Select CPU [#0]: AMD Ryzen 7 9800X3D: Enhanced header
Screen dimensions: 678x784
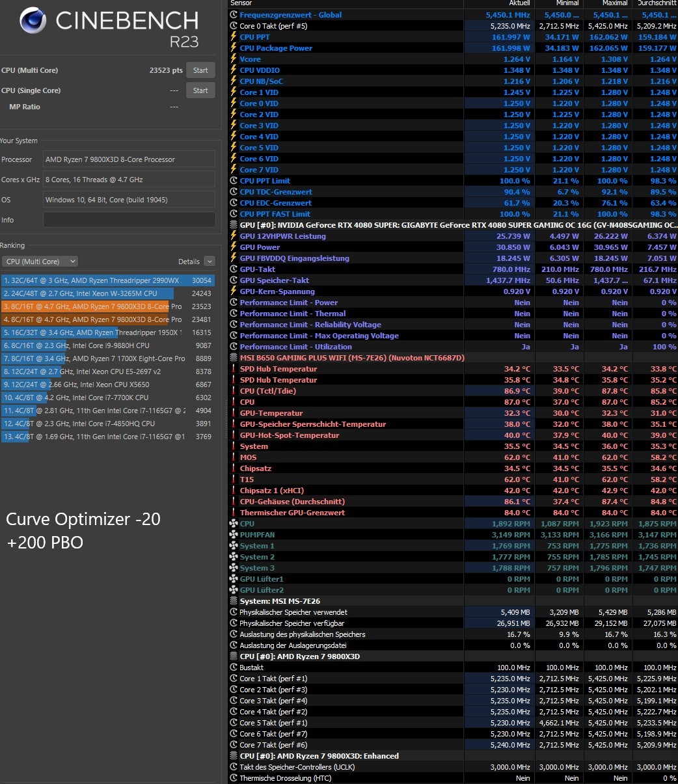point(454,756)
